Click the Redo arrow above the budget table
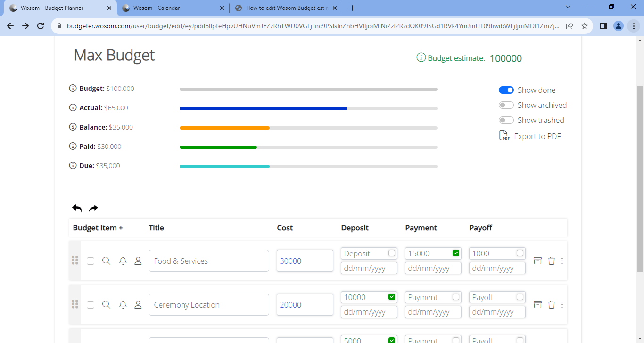Viewport: 644px width, 343px height. (x=93, y=208)
